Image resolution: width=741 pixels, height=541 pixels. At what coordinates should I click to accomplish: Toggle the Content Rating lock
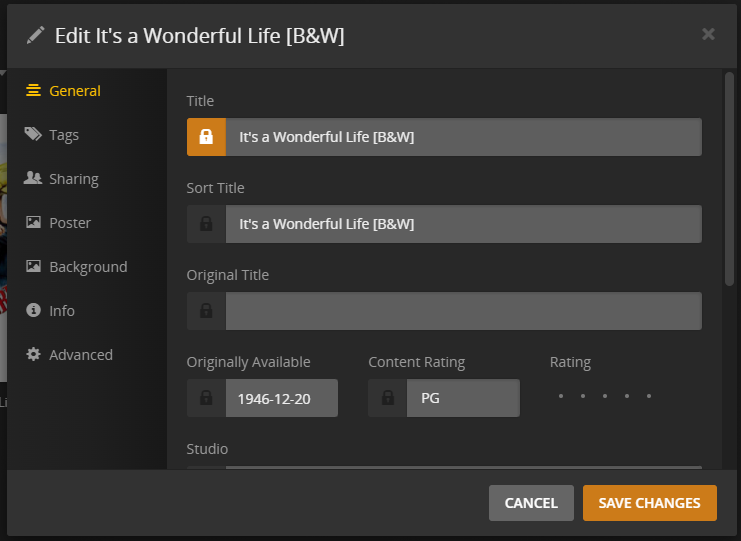pyautogui.click(x=388, y=398)
